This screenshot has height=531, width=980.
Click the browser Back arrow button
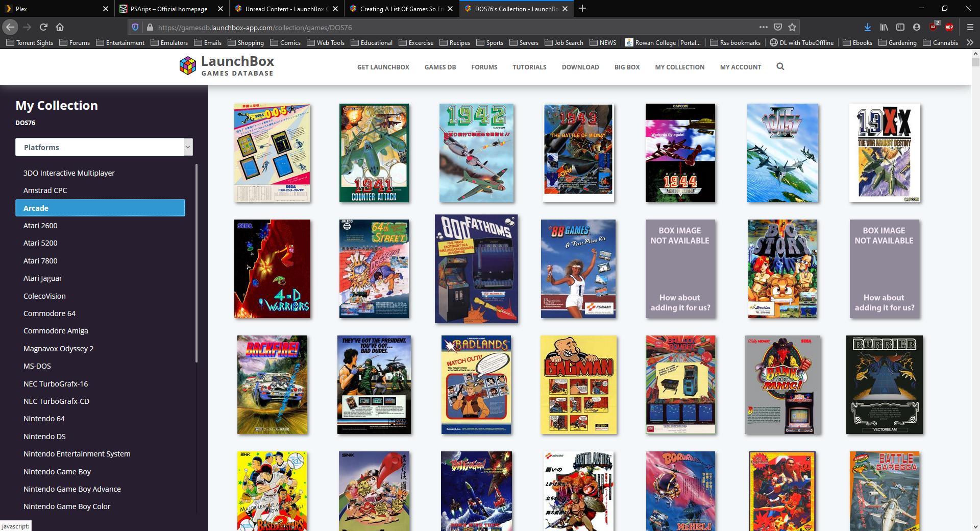pyautogui.click(x=10, y=27)
